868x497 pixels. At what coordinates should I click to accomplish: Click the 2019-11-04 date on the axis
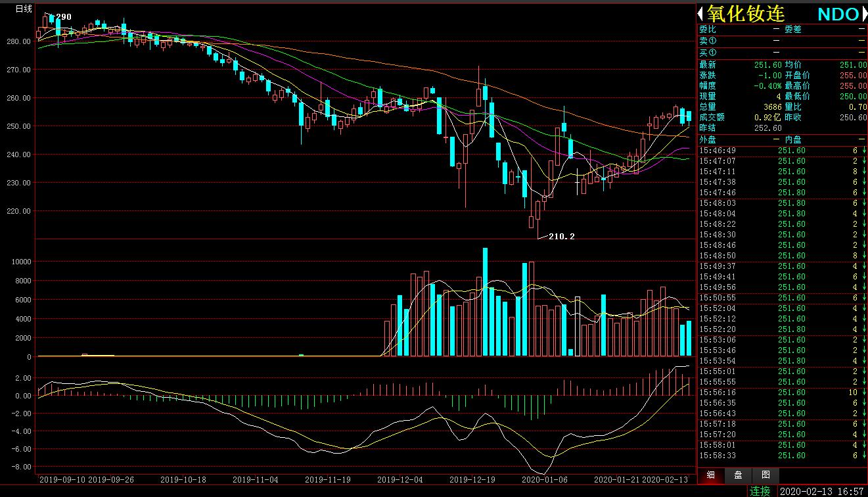[x=257, y=480]
